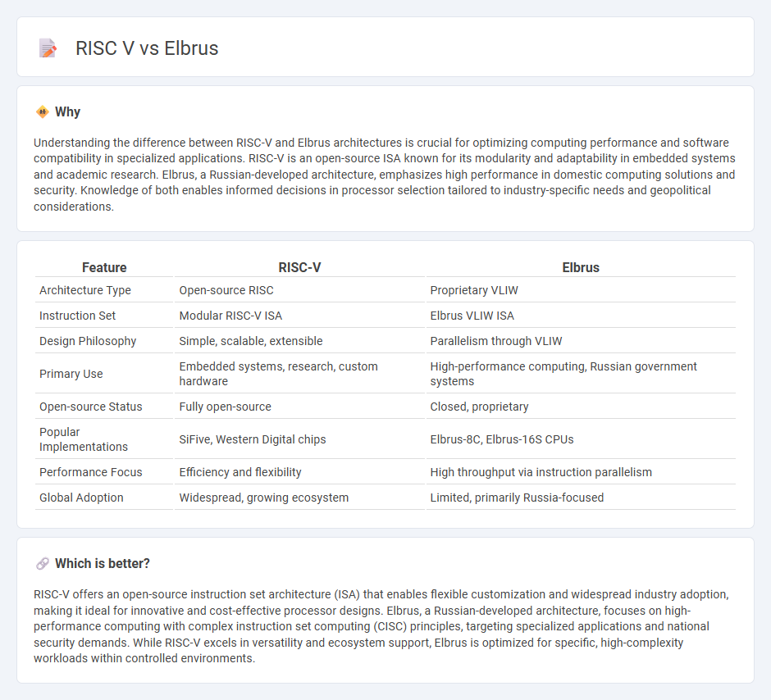Click the orange diamond icon next to Why
Screen dimensions: 771x700
coord(43,112)
